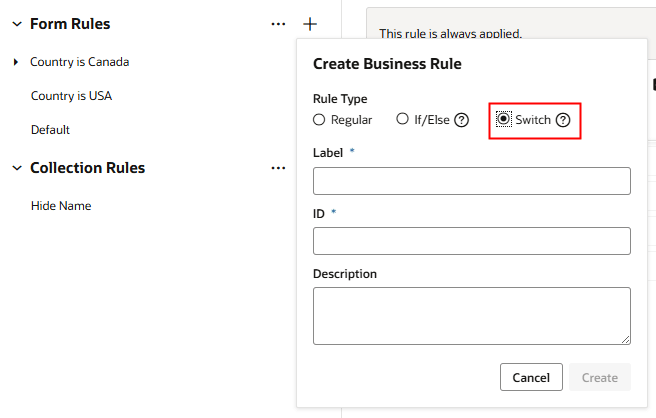Collapse the Collection Rules section
The image size is (656, 418).
pos(16,168)
